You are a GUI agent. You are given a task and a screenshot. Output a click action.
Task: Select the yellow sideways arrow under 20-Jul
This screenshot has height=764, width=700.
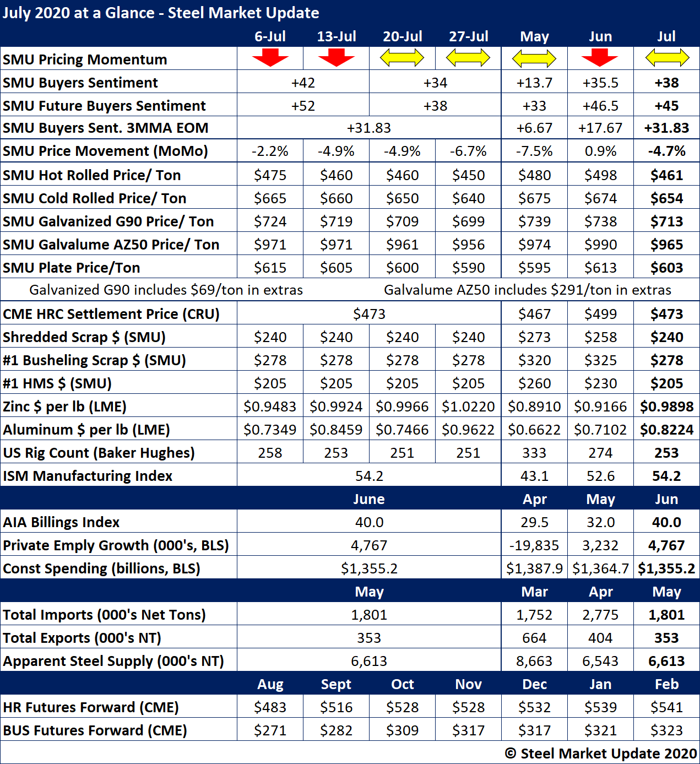[402, 58]
